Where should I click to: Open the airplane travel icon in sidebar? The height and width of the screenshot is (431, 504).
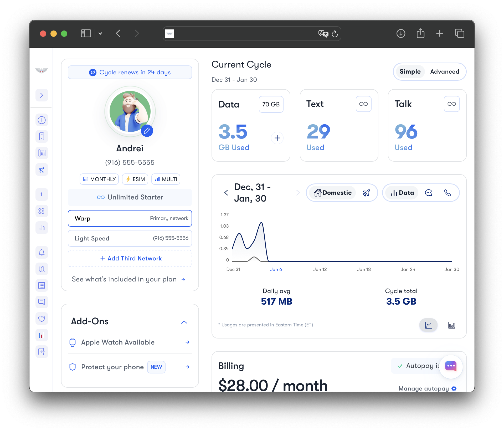point(42,170)
